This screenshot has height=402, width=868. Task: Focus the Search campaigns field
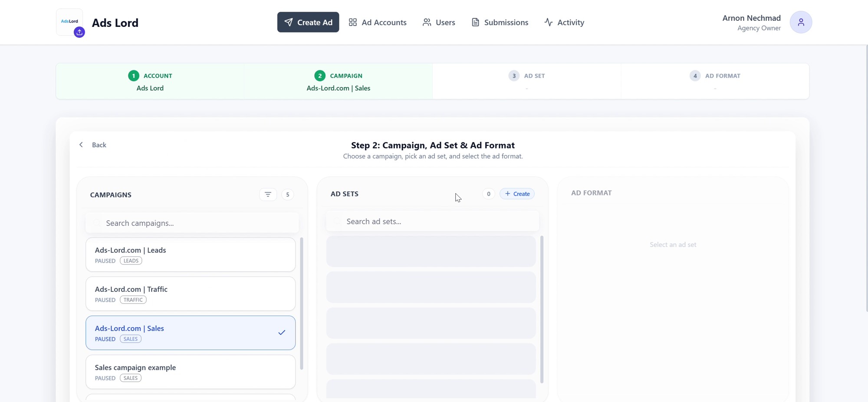click(x=192, y=223)
